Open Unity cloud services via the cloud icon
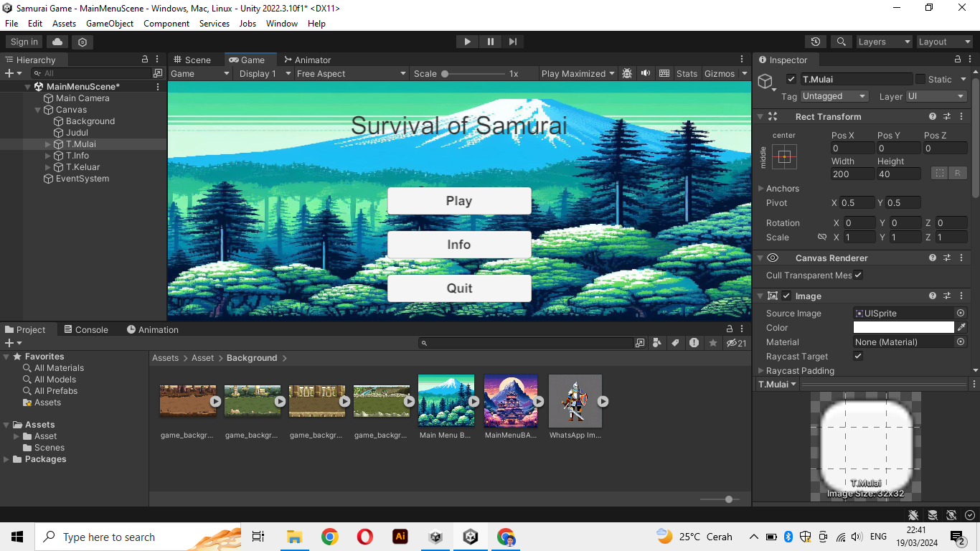The height and width of the screenshot is (551, 980). (57, 41)
